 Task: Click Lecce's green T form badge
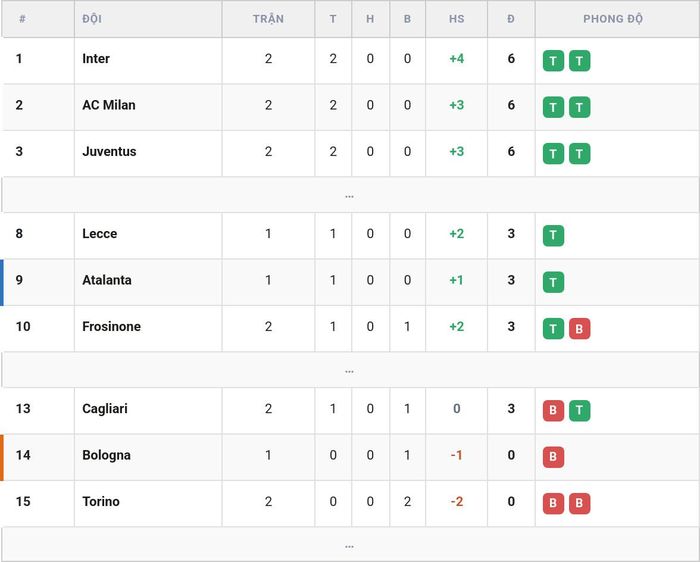pos(553,236)
